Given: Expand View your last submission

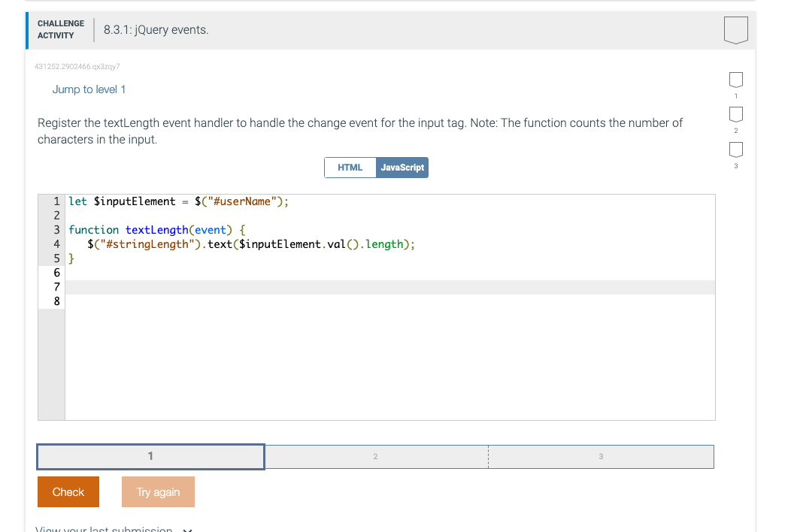Looking at the screenshot, I should (x=102, y=529).
